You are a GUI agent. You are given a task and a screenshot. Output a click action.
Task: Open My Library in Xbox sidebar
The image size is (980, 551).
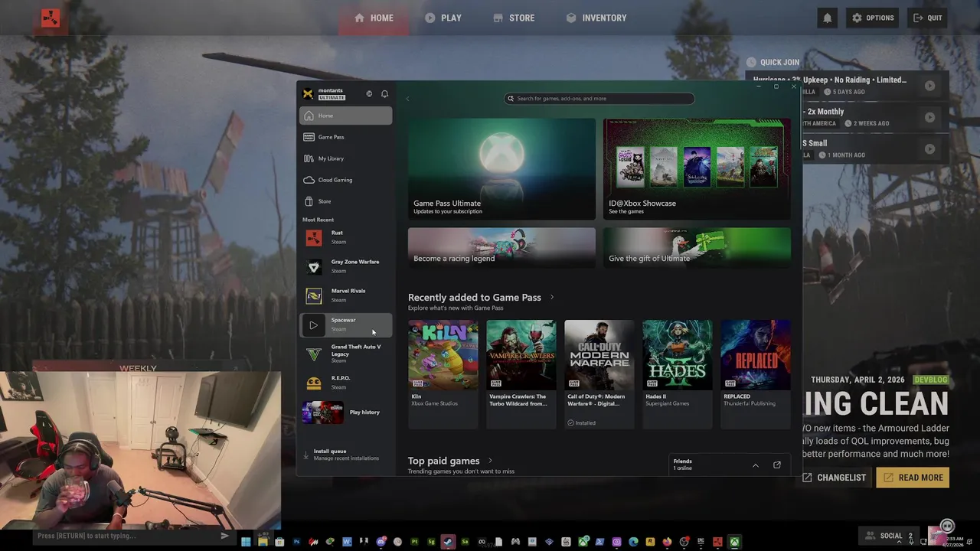pyautogui.click(x=345, y=158)
